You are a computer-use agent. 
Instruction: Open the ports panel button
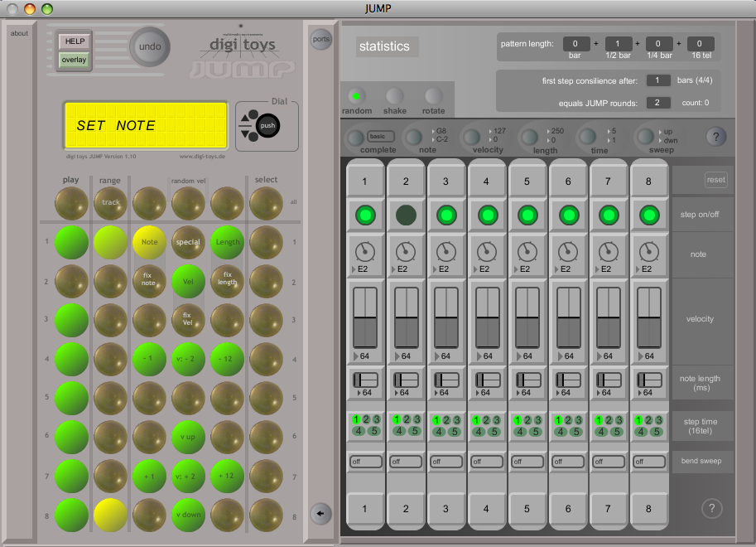click(320, 39)
